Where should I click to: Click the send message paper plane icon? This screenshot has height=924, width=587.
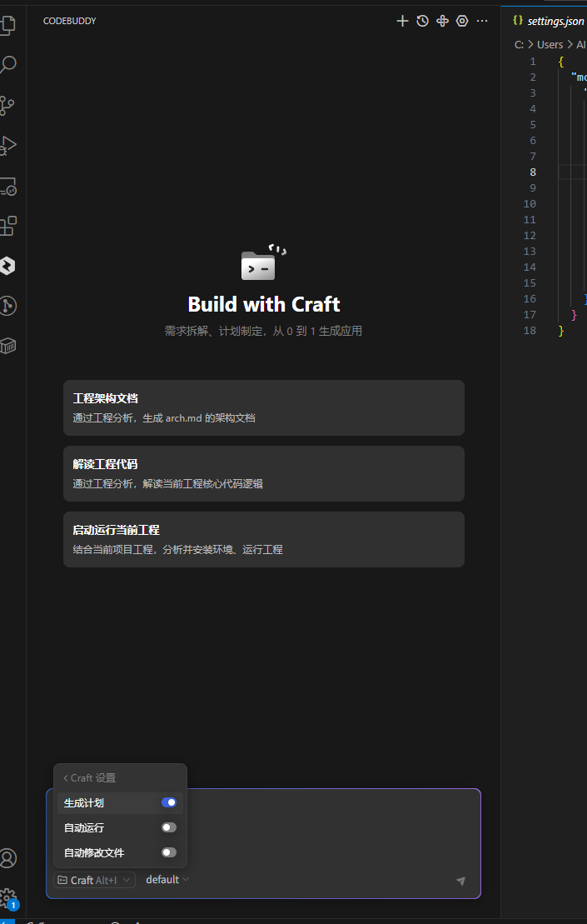pos(461,881)
